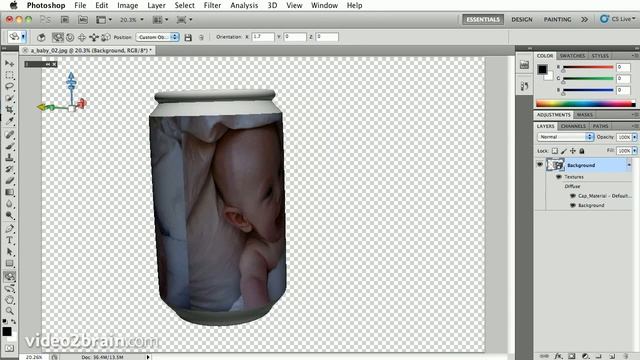Select the Pen tool
Viewport: 640px width, 360px height.
pos(9,229)
